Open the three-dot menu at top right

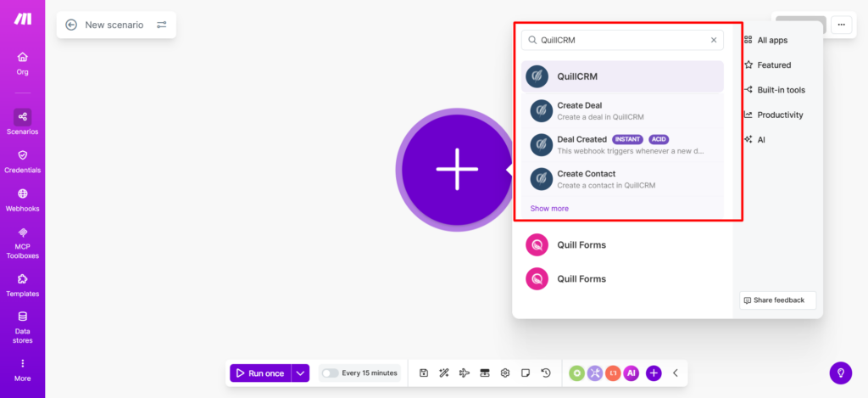click(841, 25)
